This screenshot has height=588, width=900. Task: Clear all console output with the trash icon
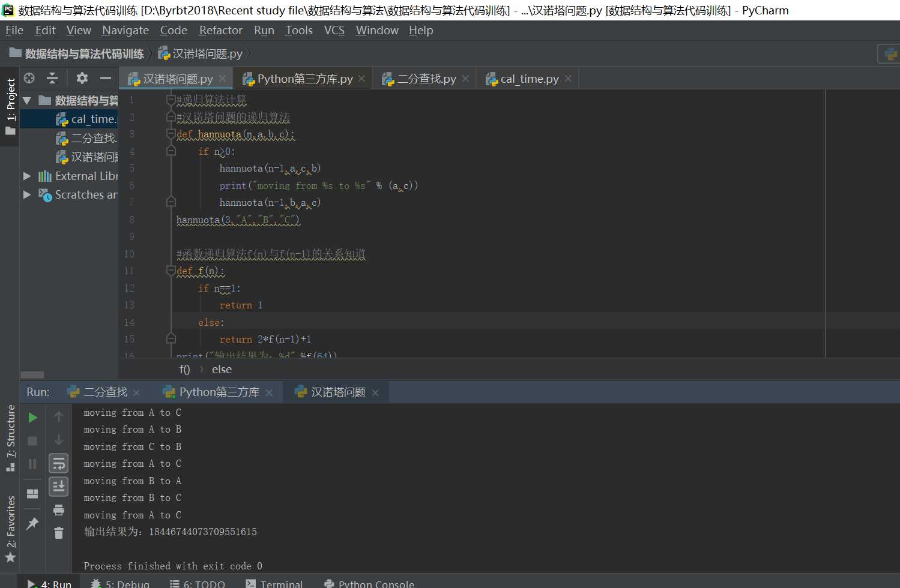(59, 533)
